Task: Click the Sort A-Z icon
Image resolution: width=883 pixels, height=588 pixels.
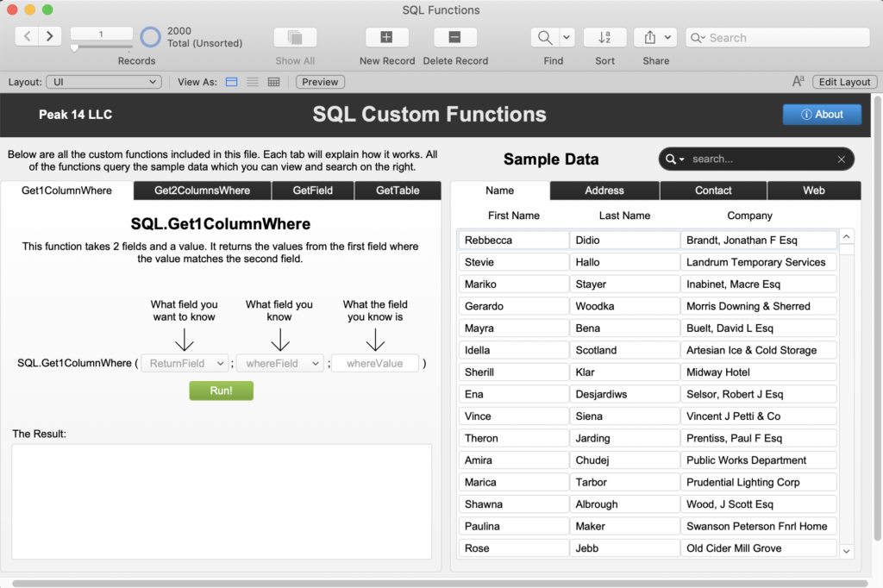Action: 604,37
